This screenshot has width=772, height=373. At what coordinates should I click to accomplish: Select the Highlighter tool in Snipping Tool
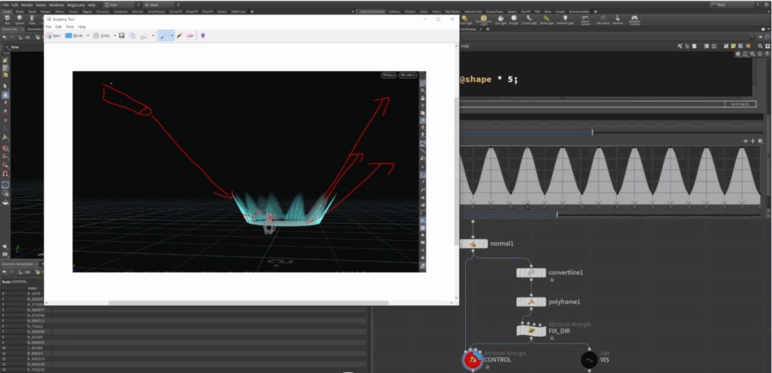(x=180, y=35)
